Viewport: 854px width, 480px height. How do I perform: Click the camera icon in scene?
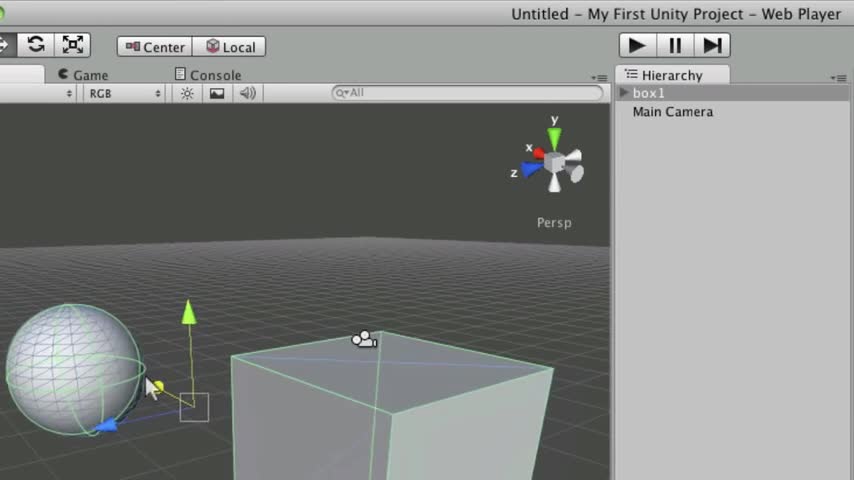[x=364, y=339]
